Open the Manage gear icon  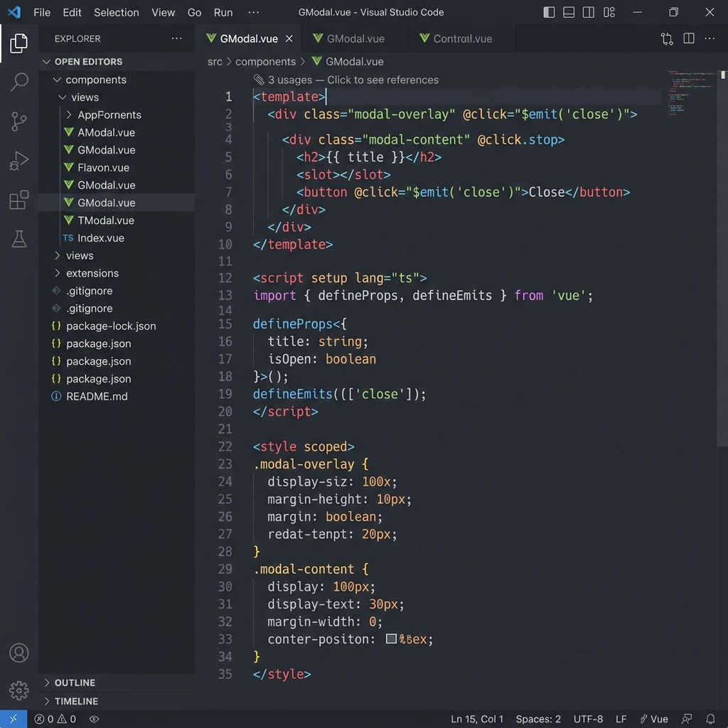click(x=18, y=690)
